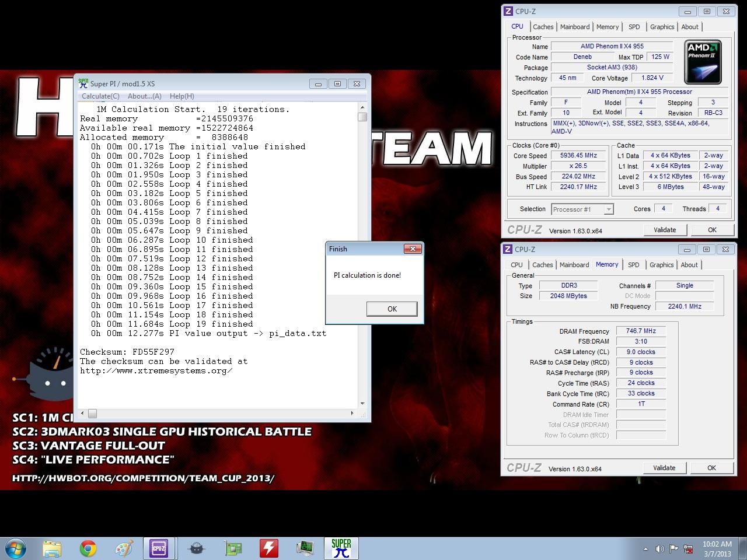
Task: Confirm the PI calculation done dialog with OK
Action: point(392,309)
